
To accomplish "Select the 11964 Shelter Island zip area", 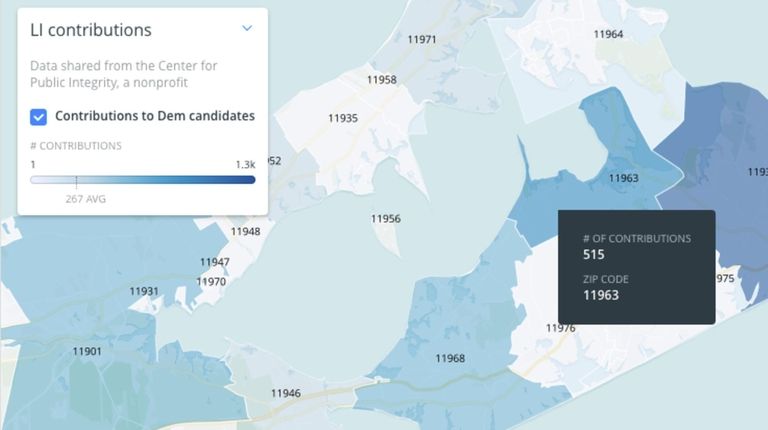I will coord(608,34).
